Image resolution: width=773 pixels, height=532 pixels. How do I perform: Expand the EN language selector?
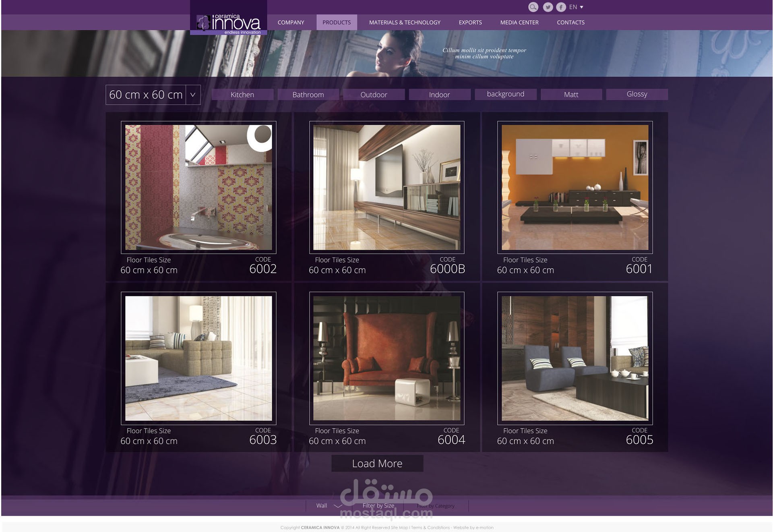pyautogui.click(x=576, y=7)
